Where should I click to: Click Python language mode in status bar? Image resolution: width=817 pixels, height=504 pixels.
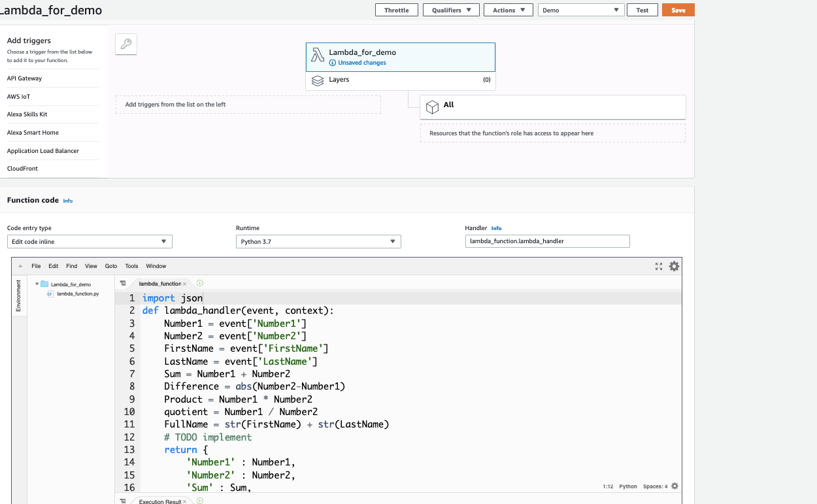[x=628, y=486]
